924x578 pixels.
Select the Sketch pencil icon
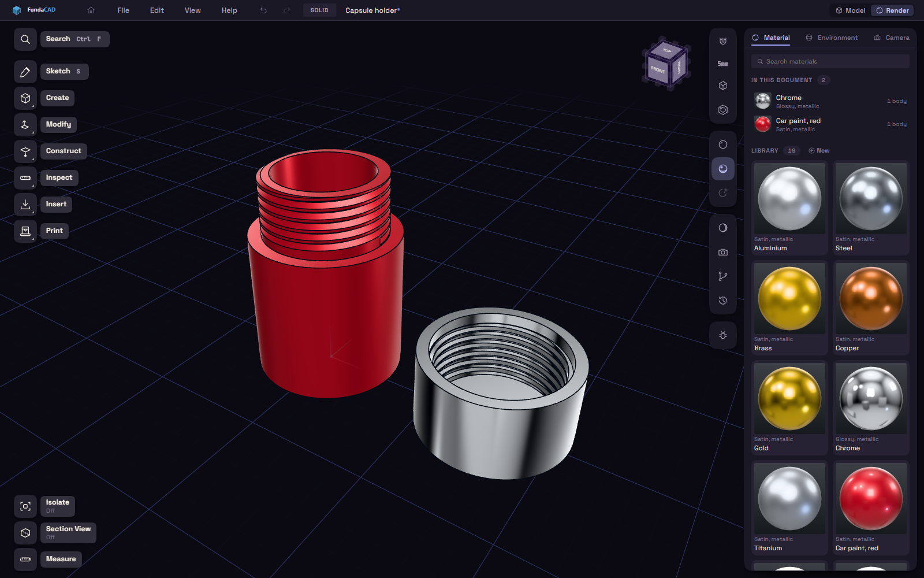coord(25,72)
